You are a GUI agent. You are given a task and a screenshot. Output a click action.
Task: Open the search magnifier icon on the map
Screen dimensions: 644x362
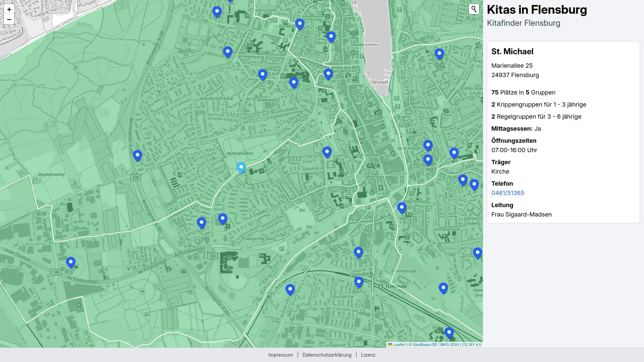[x=474, y=9]
